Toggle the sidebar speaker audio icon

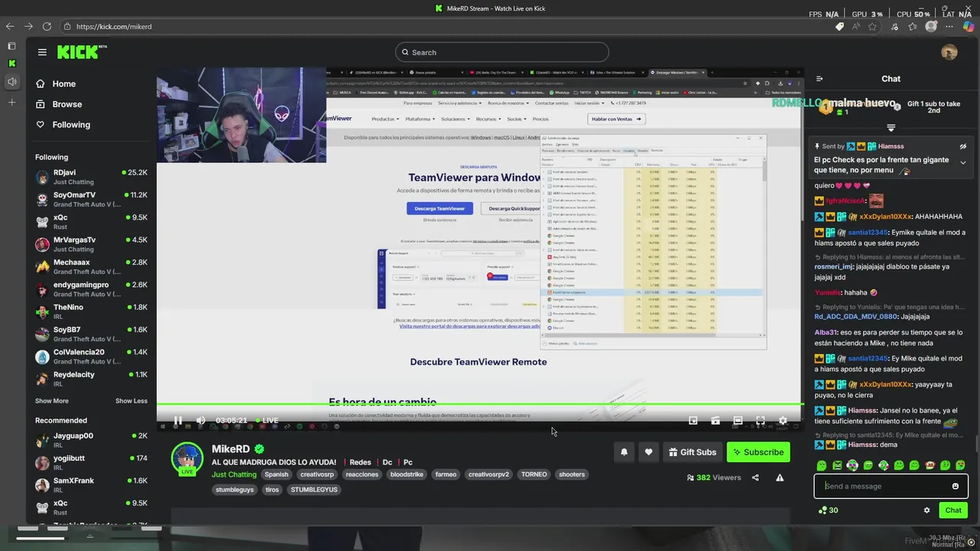[x=11, y=81]
